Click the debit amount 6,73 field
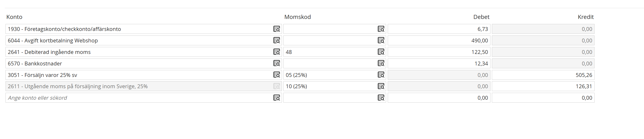This screenshot has width=644, height=139. point(439,29)
